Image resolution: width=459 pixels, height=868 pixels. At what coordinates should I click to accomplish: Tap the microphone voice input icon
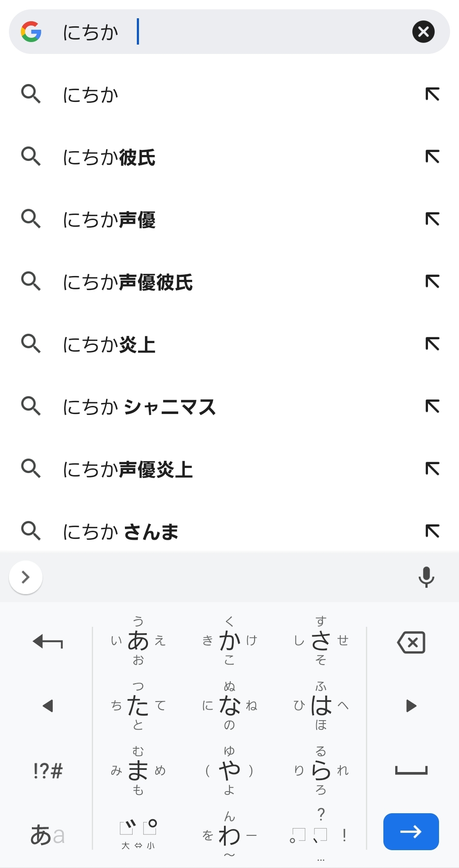point(426,577)
